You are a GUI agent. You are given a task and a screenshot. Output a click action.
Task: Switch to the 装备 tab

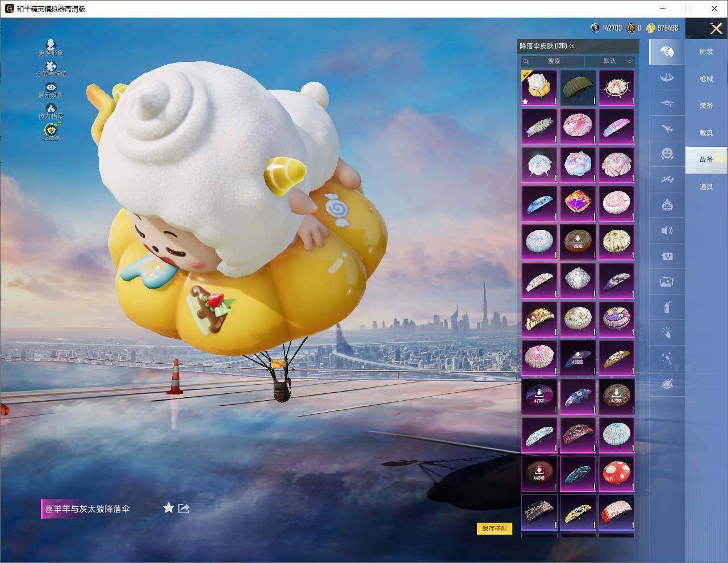pos(706,106)
